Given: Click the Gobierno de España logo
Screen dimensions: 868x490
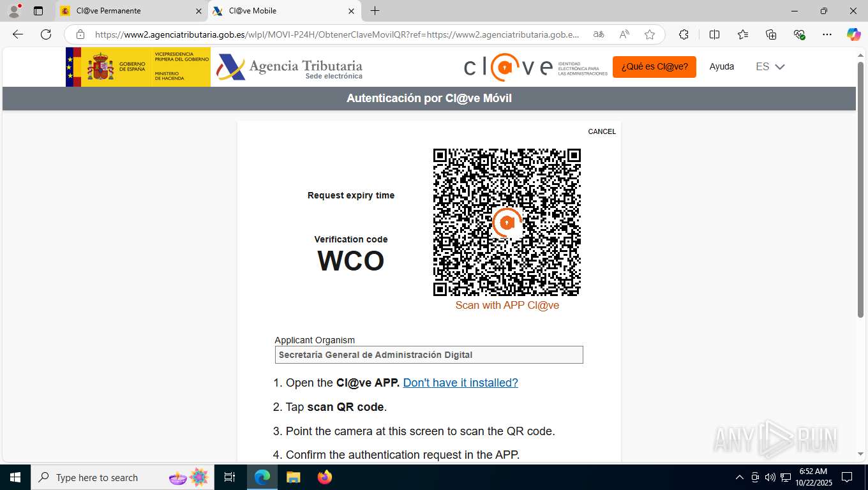Looking at the screenshot, I should click(138, 67).
